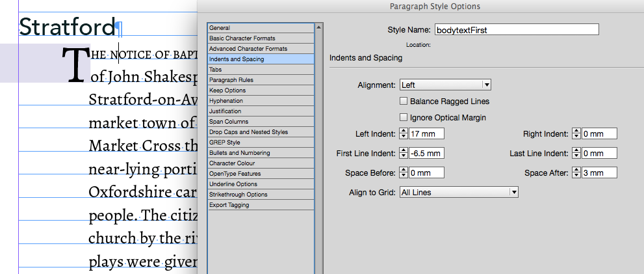Open Underline Options category

click(x=261, y=184)
